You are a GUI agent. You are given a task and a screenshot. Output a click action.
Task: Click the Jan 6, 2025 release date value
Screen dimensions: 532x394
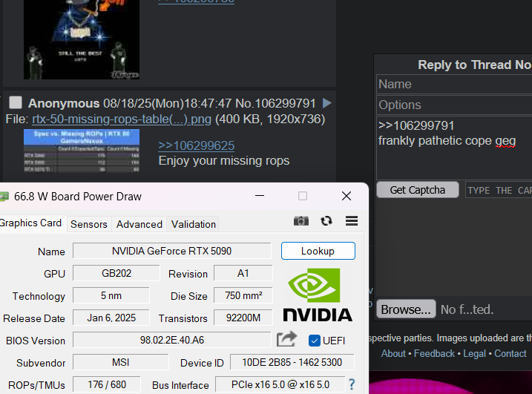pos(111,318)
